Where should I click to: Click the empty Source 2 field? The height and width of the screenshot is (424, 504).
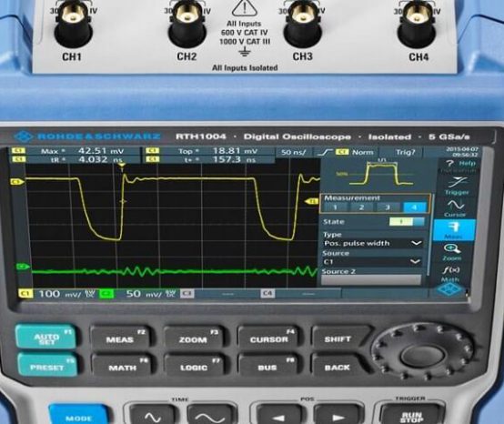pyautogui.click(x=371, y=280)
